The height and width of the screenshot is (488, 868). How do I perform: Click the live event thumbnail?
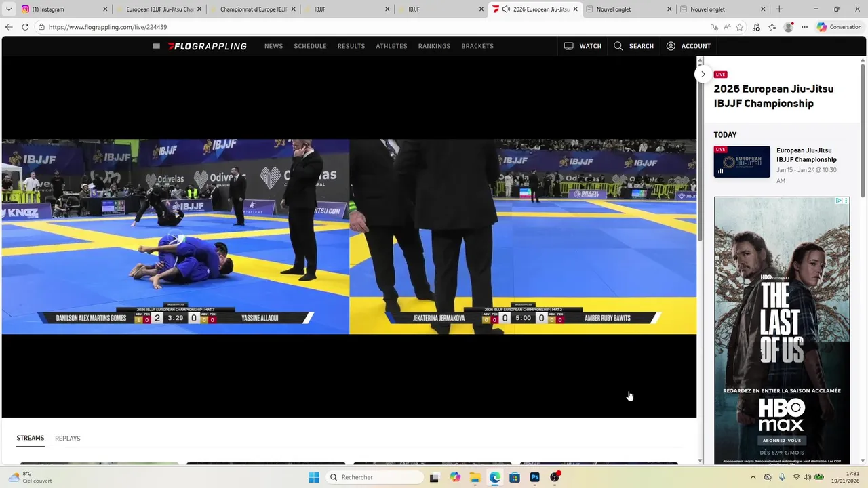point(742,162)
